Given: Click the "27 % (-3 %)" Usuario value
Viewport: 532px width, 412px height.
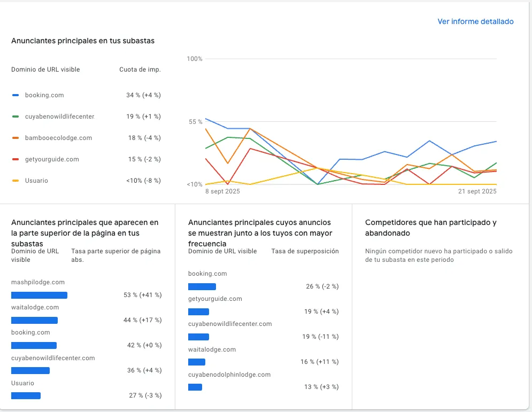Looking at the screenshot, I should [145, 395].
